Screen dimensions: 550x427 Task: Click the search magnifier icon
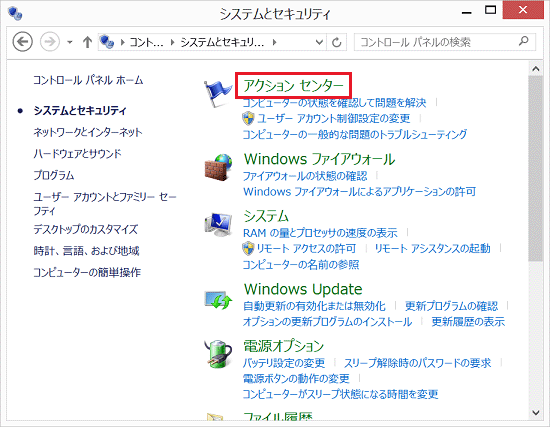coord(524,41)
